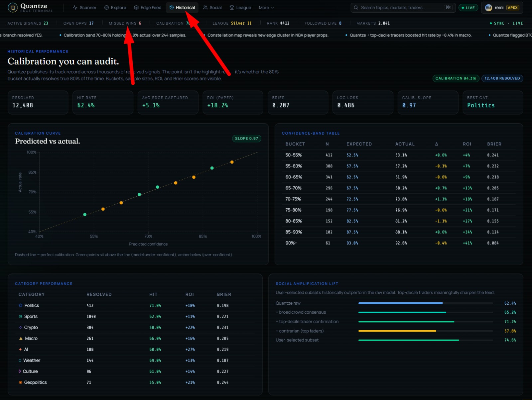532x400 pixels.
Task: Click Active Signals 23 stat
Action: click(x=28, y=23)
